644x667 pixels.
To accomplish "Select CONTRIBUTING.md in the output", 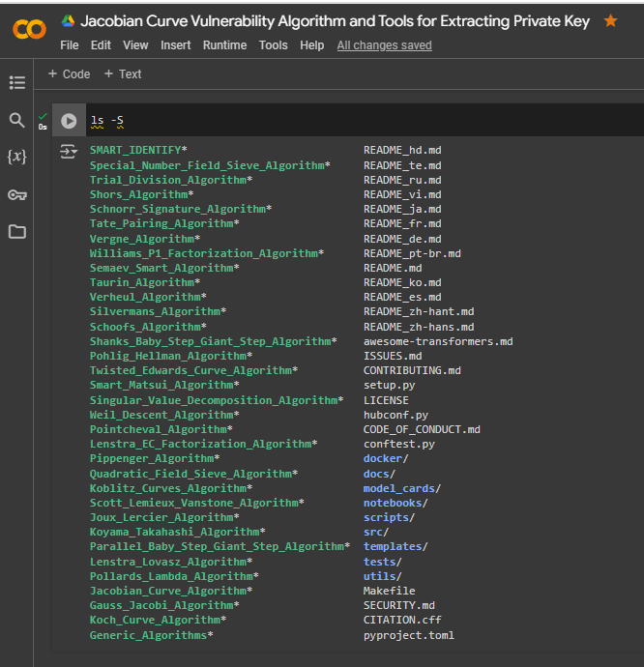I will click(412, 370).
